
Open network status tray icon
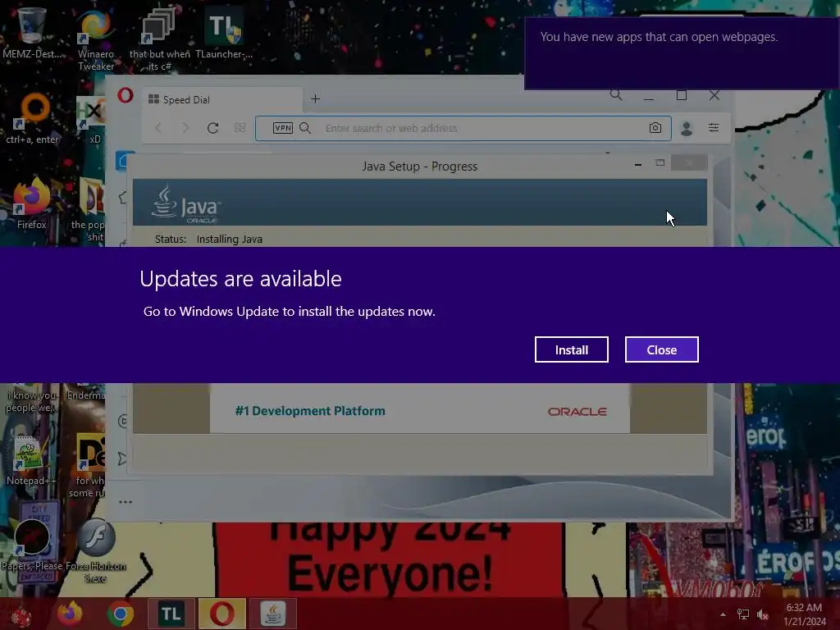point(743,614)
